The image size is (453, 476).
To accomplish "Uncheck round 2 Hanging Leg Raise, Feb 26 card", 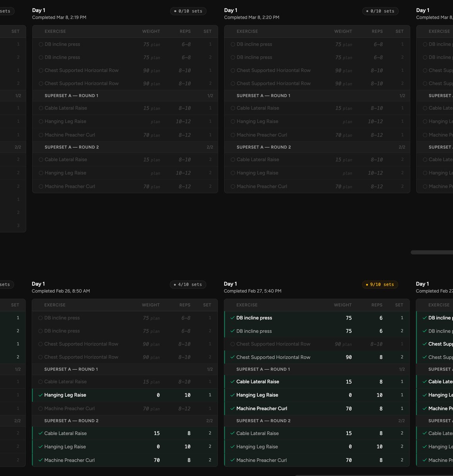I will click(x=40, y=447).
